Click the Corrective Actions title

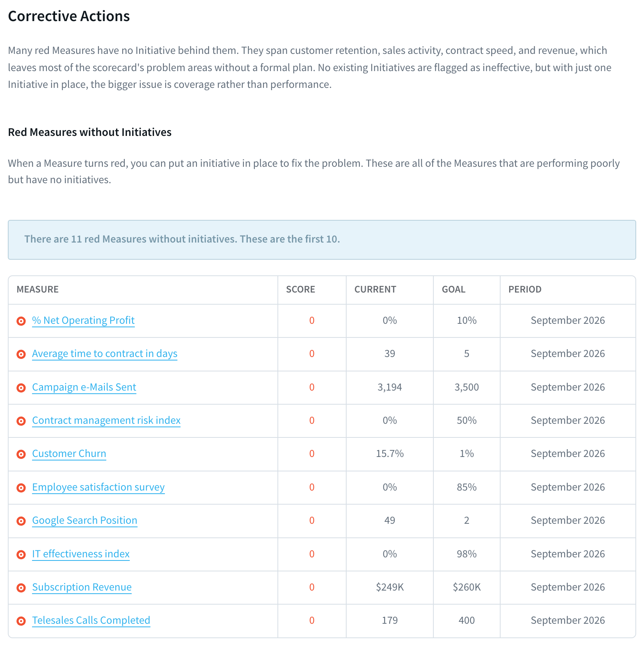coord(69,16)
